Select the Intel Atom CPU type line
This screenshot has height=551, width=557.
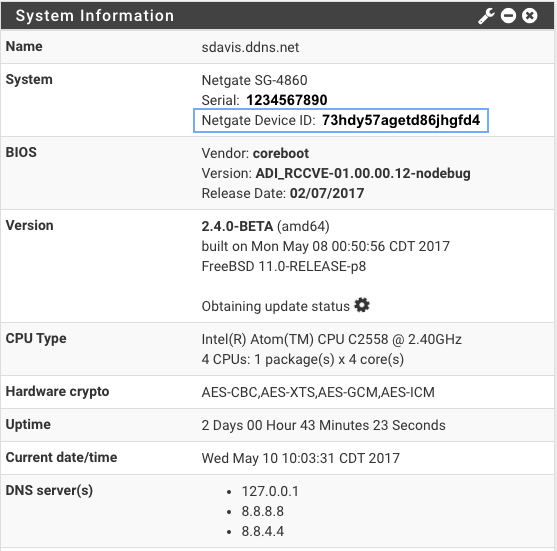(x=331, y=339)
